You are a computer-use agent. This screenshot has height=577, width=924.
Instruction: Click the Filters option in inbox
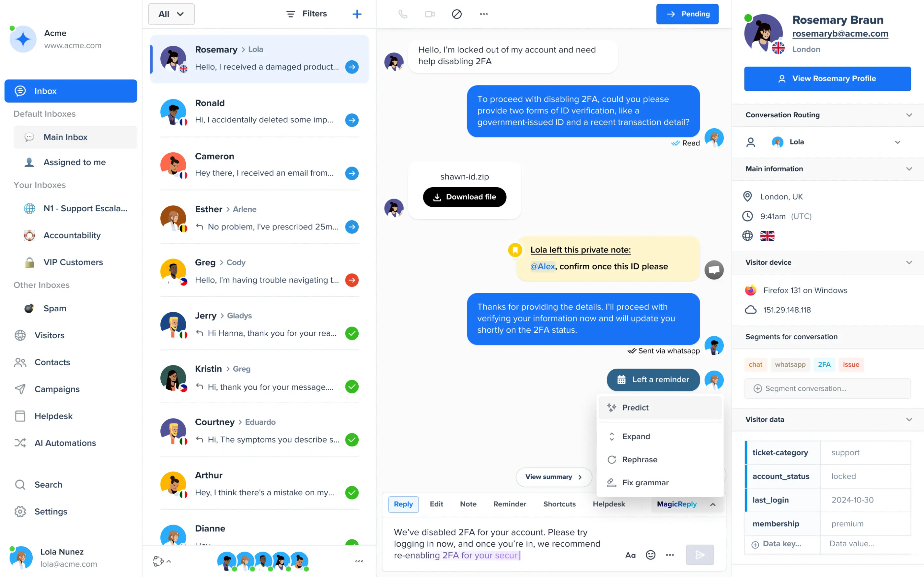coord(307,13)
